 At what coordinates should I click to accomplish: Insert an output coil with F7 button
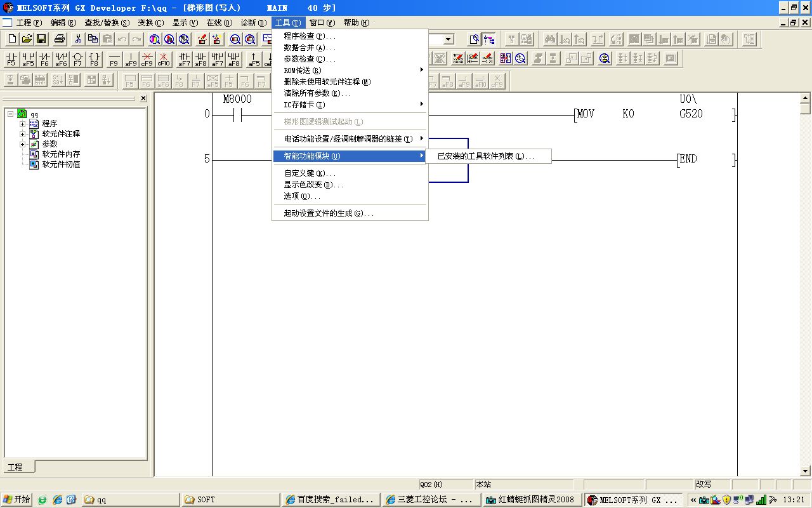pos(77,60)
